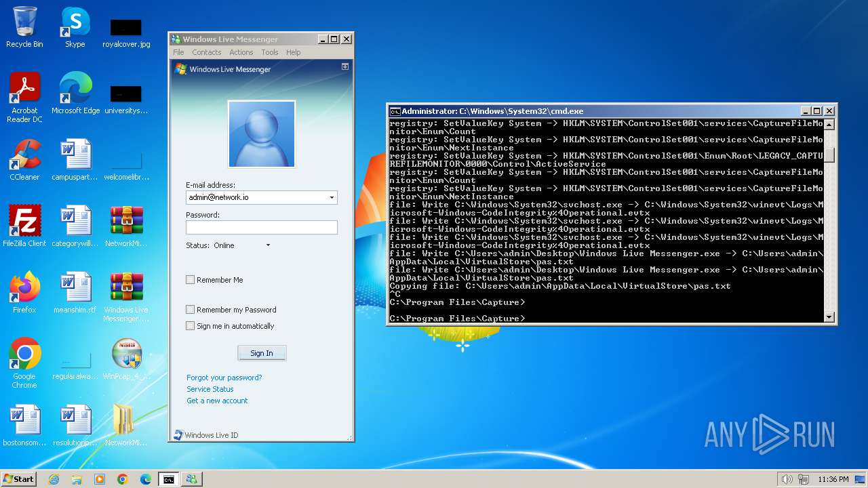Select the NetworkMi... WinRAR archive icon

tap(126, 226)
